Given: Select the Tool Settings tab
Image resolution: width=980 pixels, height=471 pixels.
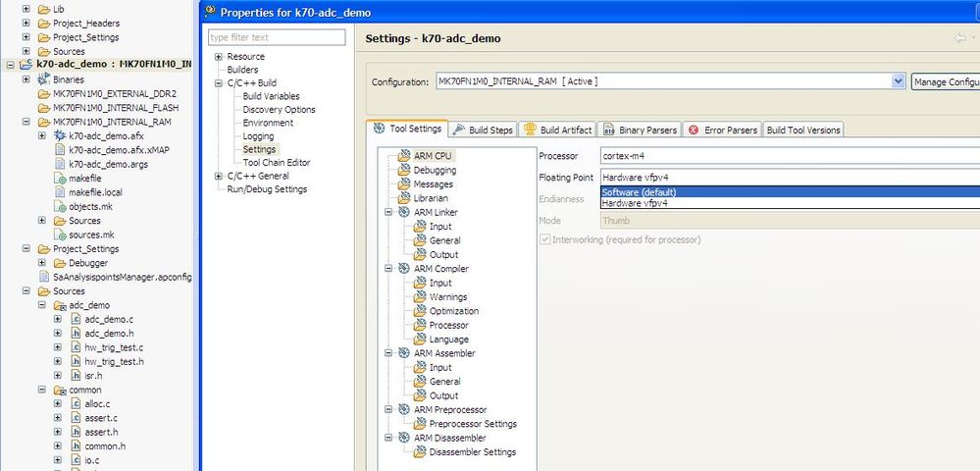Looking at the screenshot, I should (x=407, y=129).
